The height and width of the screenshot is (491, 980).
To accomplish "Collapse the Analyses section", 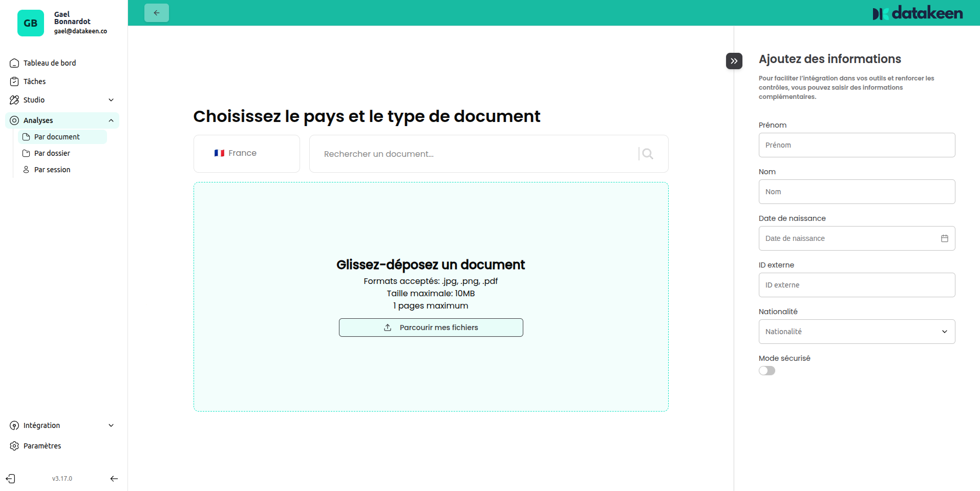I will [x=111, y=120].
